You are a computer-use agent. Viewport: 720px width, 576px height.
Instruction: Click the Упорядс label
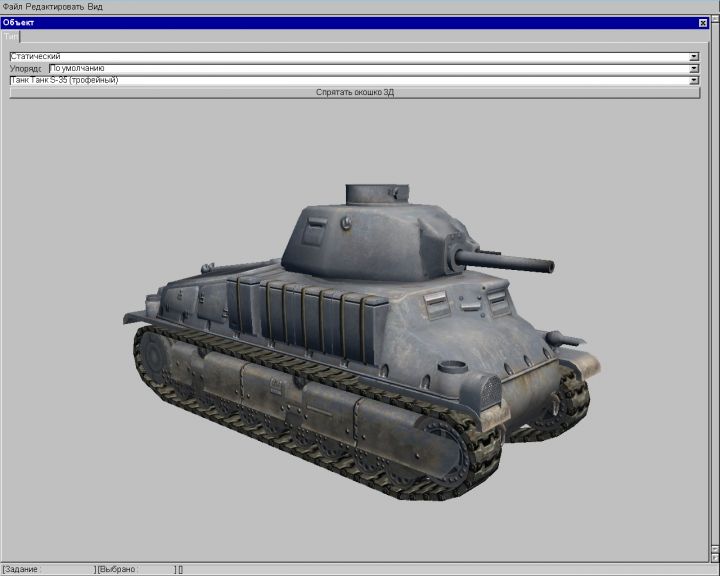click(27, 69)
